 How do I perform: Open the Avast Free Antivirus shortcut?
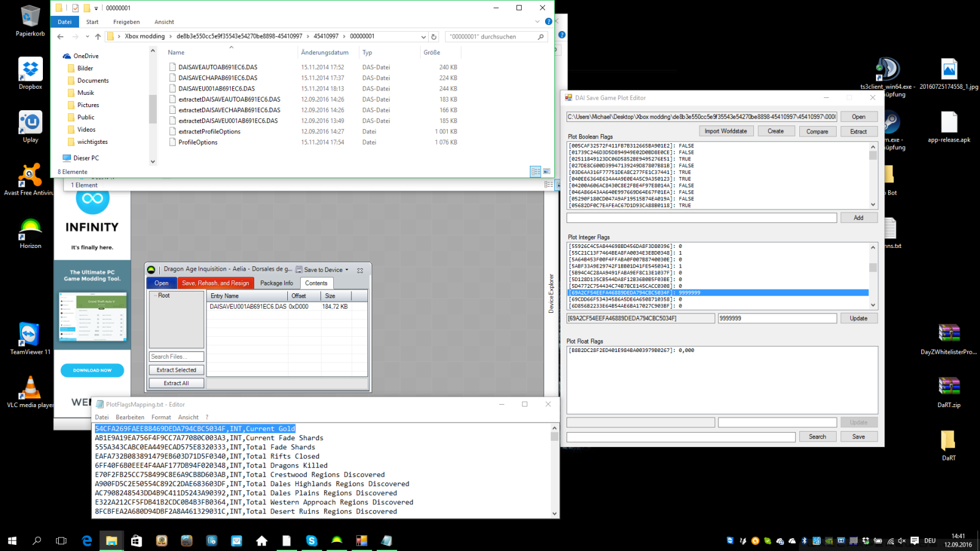tap(29, 179)
